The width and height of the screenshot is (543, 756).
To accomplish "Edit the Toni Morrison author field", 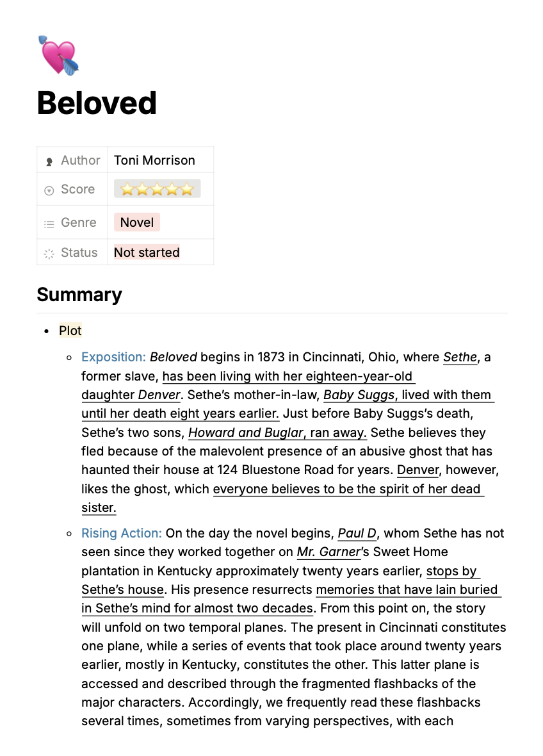I will pos(154,160).
